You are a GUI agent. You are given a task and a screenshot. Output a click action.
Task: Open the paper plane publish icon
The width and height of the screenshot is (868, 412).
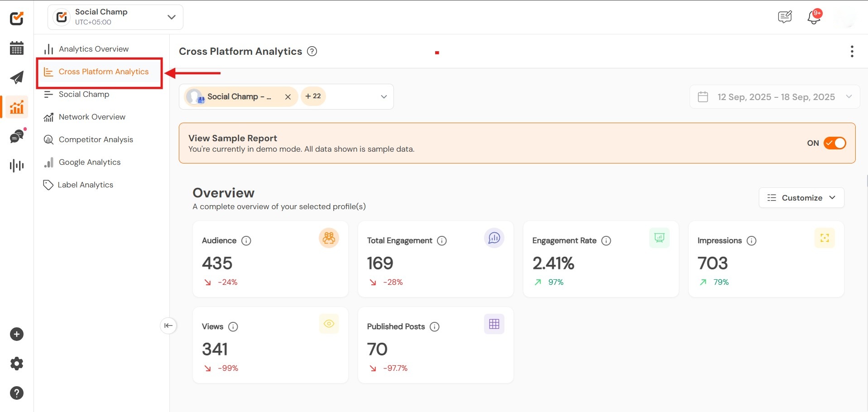pyautogui.click(x=17, y=77)
